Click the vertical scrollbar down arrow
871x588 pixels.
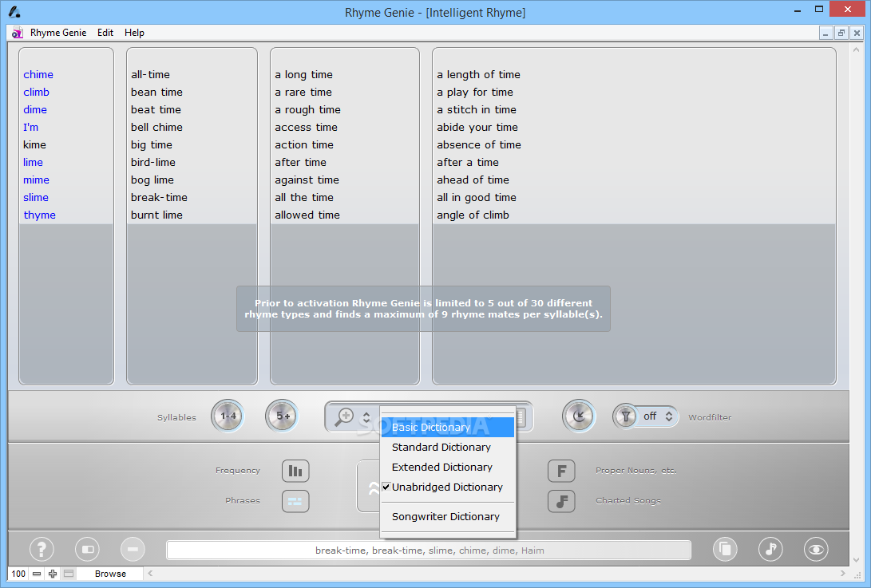(857, 560)
